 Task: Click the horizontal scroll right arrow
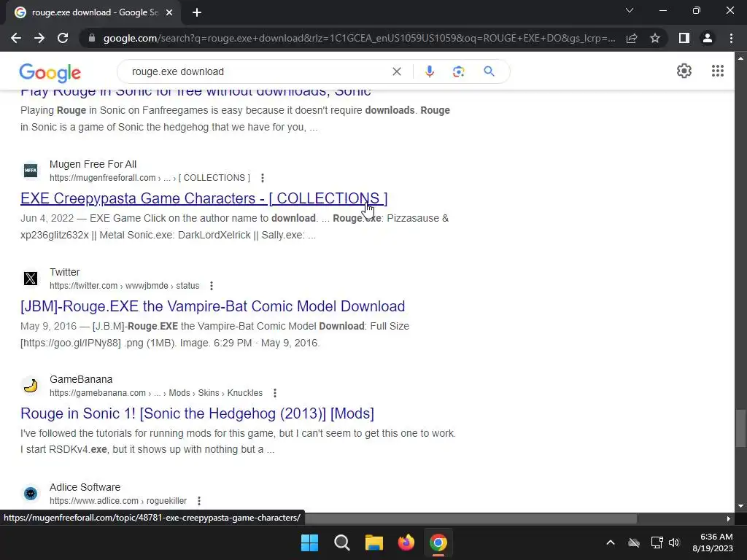729,518
